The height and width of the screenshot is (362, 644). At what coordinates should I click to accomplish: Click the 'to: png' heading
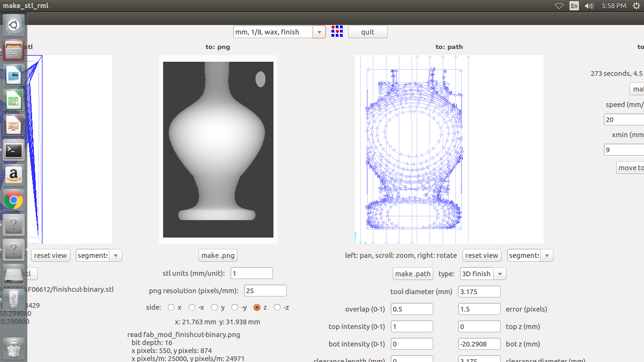tap(218, 47)
